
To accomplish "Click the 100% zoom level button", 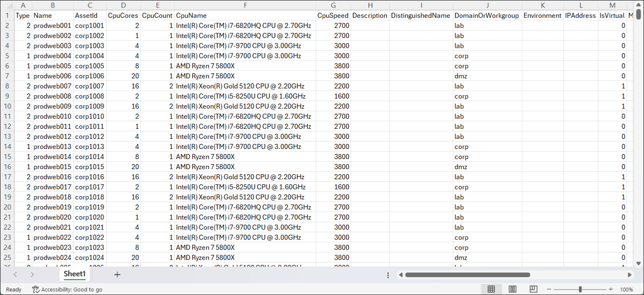I will [x=626, y=290].
